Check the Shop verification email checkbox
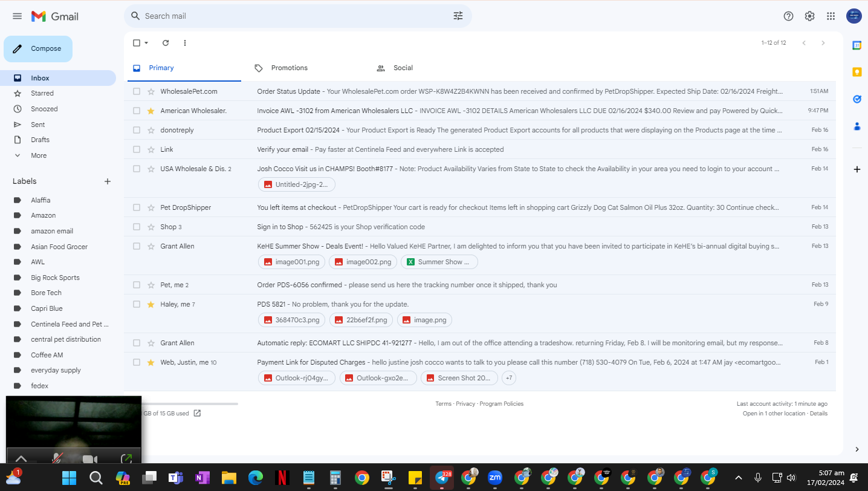This screenshot has height=491, width=868. click(137, 227)
